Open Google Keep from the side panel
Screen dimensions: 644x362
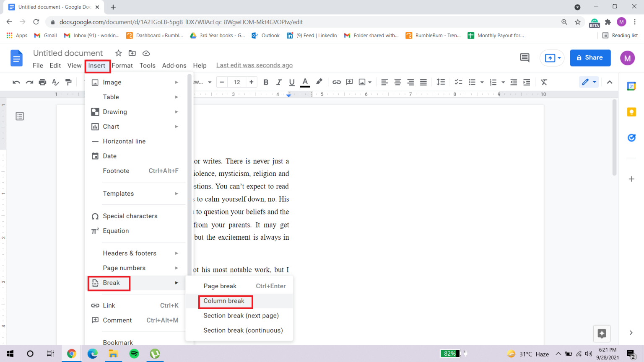coord(631,112)
